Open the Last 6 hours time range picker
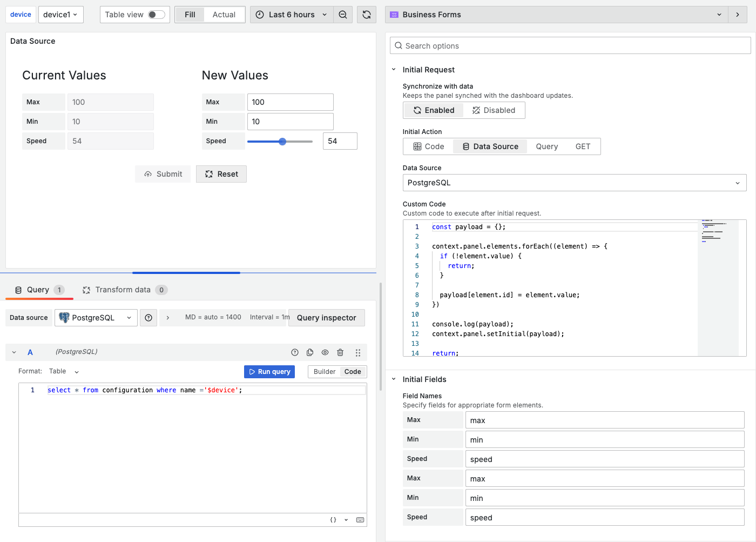The image size is (756, 542). coord(291,15)
